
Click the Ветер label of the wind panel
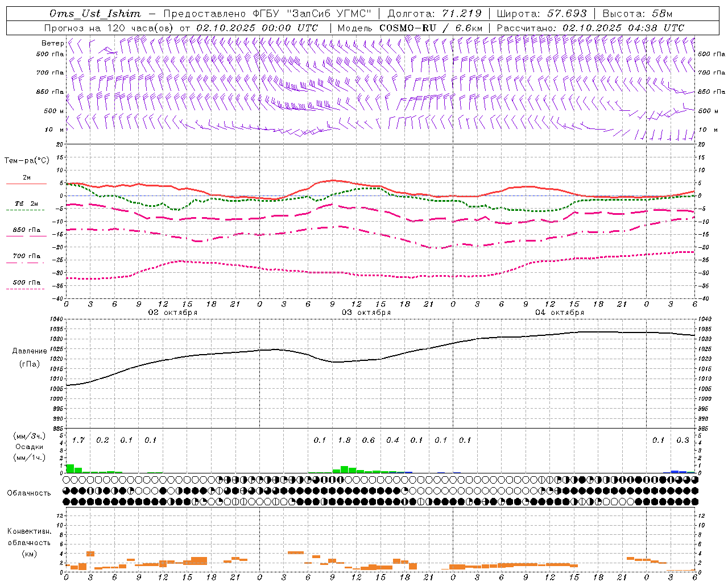(53, 43)
